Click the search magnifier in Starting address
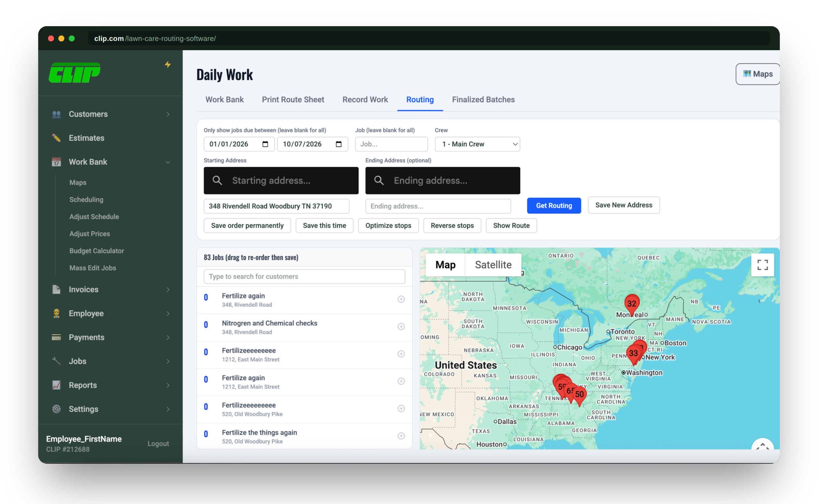Image resolution: width=818 pixels, height=504 pixels. [217, 181]
